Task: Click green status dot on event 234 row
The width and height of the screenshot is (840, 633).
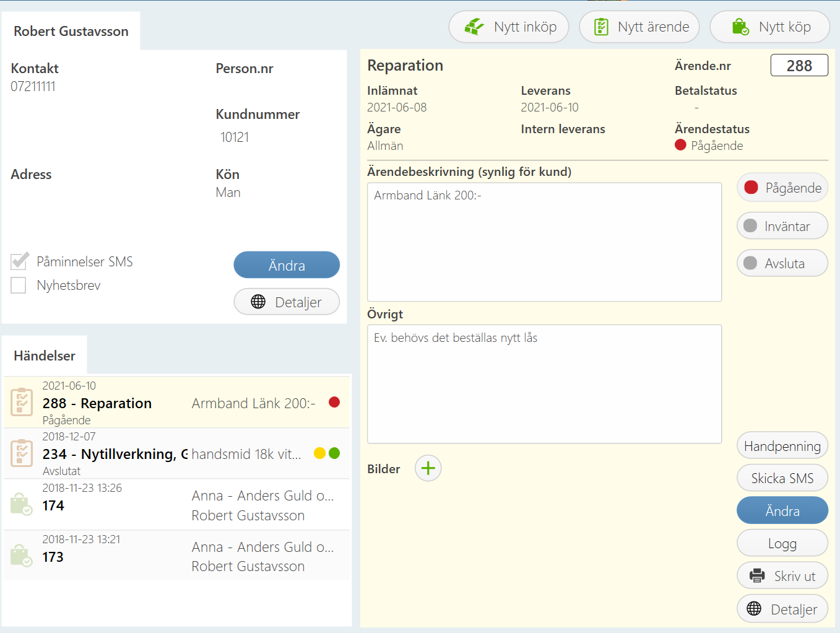Action: click(334, 453)
